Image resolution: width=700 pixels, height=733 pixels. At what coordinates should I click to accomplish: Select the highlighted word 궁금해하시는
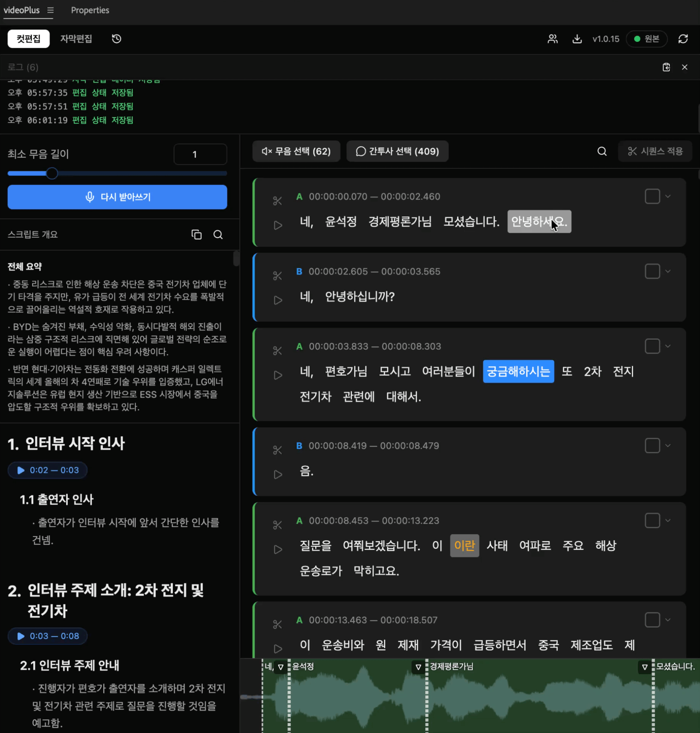pyautogui.click(x=518, y=371)
